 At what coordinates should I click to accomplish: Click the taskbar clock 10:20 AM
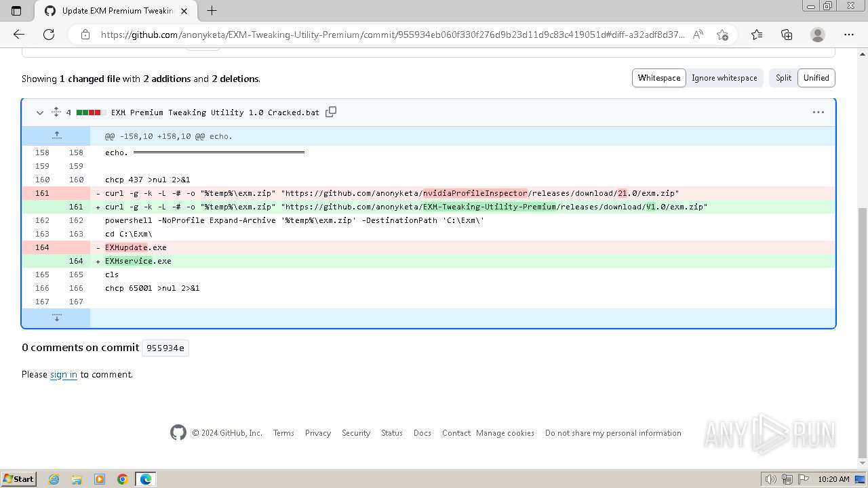click(833, 479)
